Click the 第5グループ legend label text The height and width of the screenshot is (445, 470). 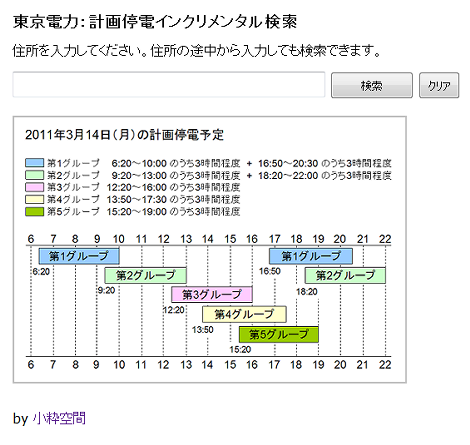(73, 211)
